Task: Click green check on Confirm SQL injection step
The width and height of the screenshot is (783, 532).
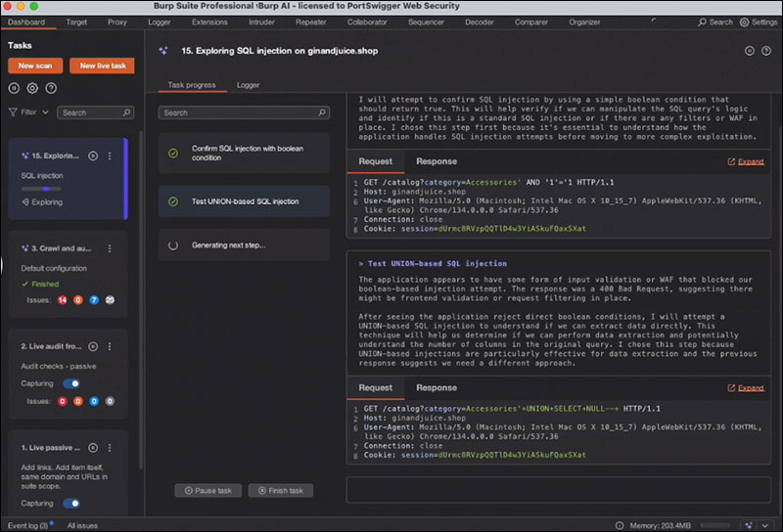Action: 173,154
